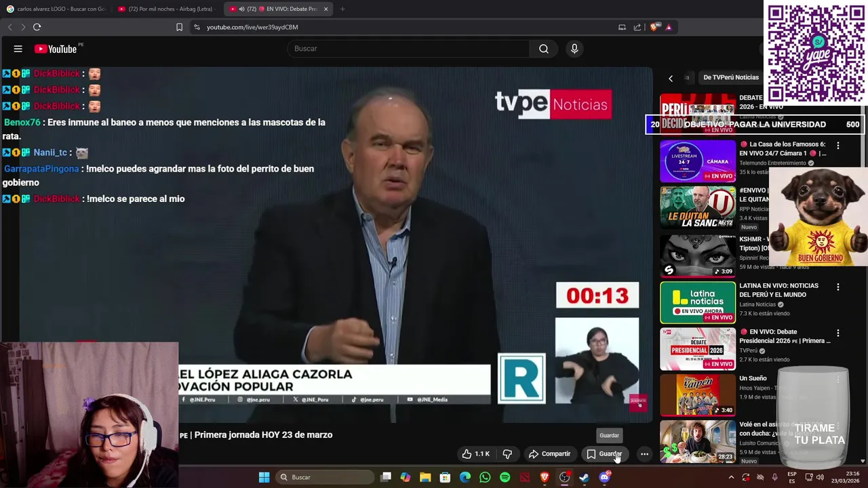Click the 'LATINA EN VIVO: NOTICIAS DEL PERÚ' title

click(778, 290)
